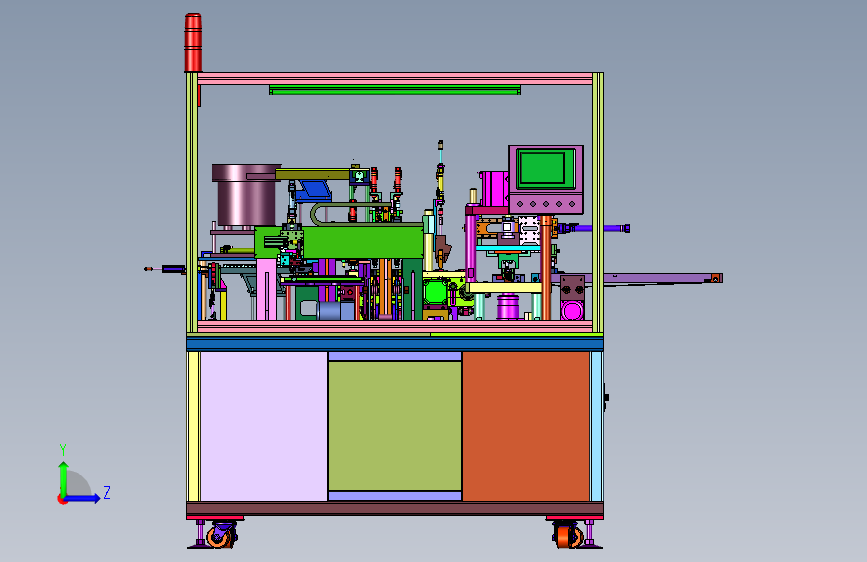Viewport: 867px width, 562px height.
Task: Select the magenta pneumatic cylinder beside the touchscreen
Action: [x=494, y=189]
